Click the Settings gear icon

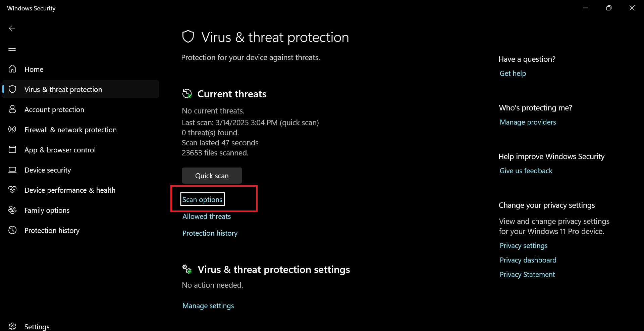pyautogui.click(x=12, y=326)
